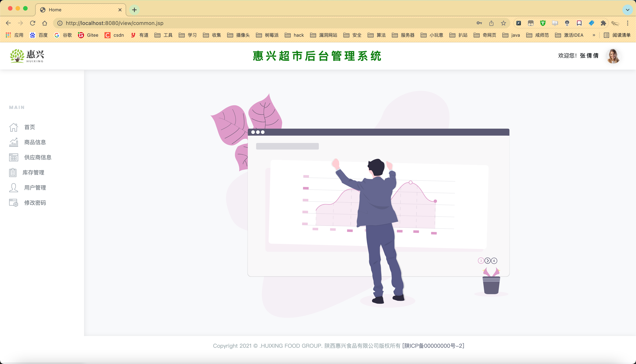Open the Extensions puzzle icon
The height and width of the screenshot is (364, 636).
coord(603,23)
